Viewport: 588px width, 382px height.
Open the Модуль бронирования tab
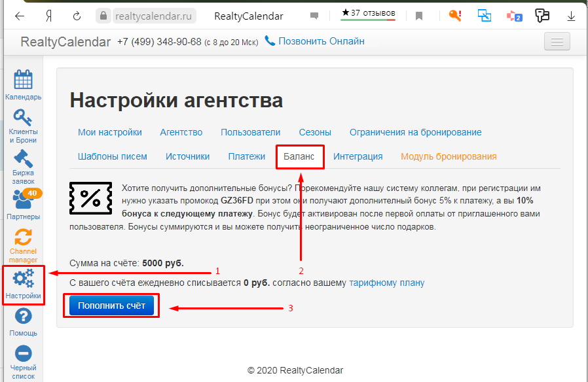coord(449,156)
